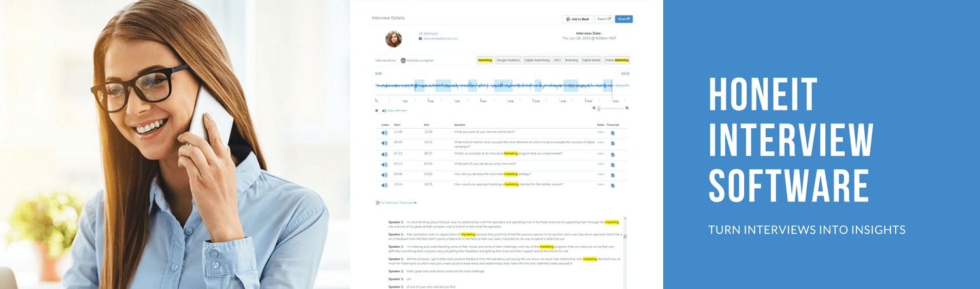The height and width of the screenshot is (289, 980).
Task: Click the Interview Details heading
Action: [x=389, y=18]
